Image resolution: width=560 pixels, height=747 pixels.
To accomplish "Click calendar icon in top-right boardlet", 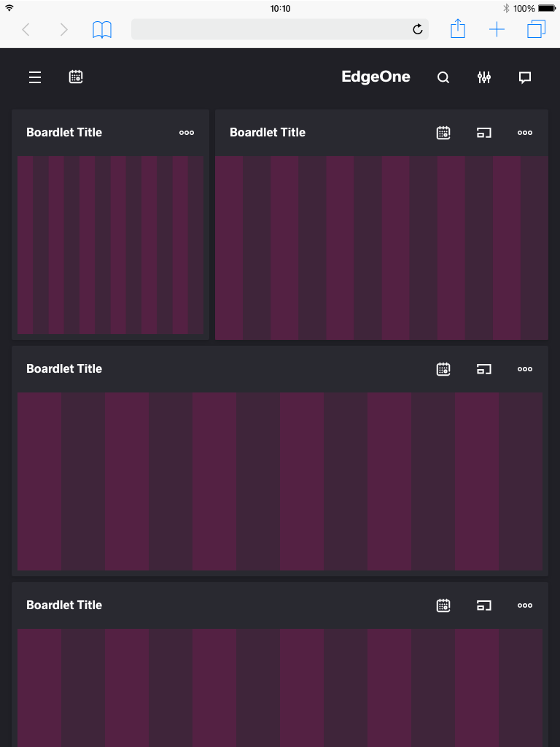I will (443, 133).
